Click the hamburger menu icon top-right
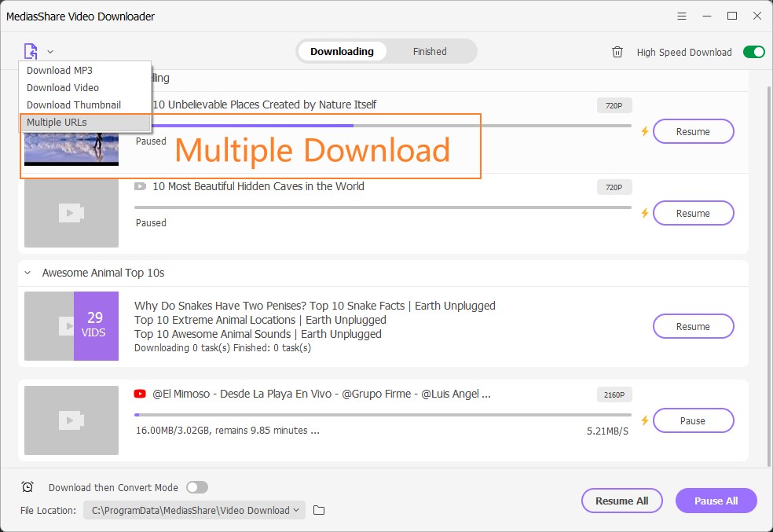773x532 pixels. click(680, 16)
